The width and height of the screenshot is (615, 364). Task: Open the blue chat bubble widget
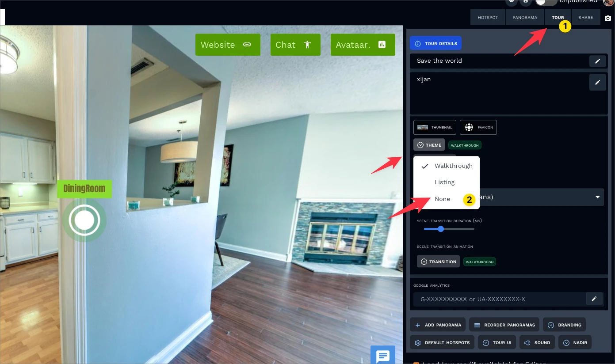tap(382, 355)
